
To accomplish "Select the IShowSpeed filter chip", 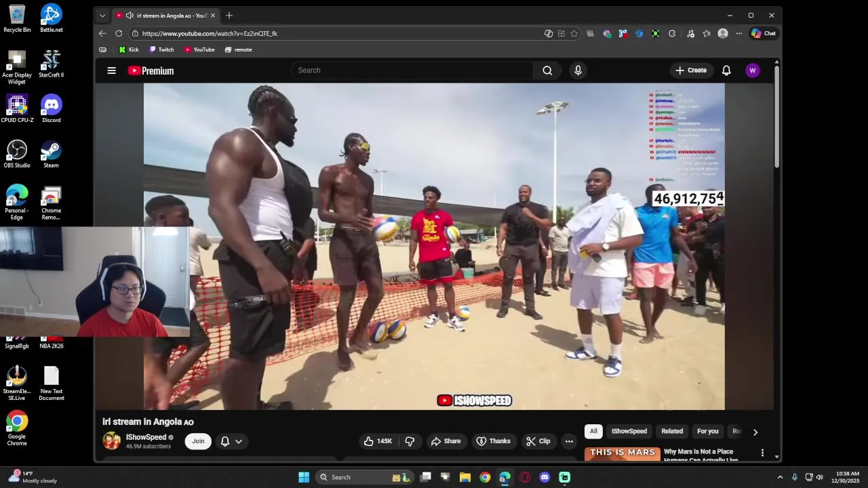I will (629, 431).
